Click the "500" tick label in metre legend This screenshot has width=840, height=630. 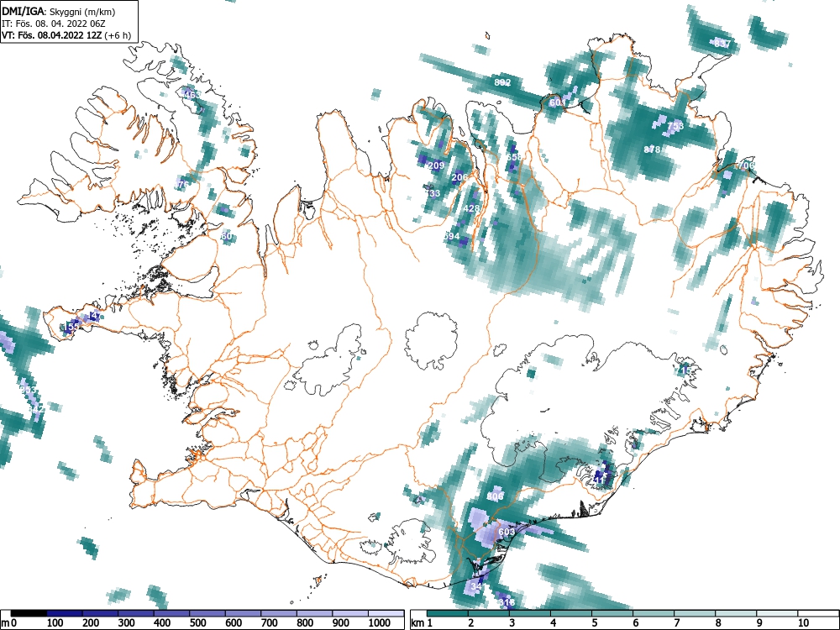[x=197, y=622]
